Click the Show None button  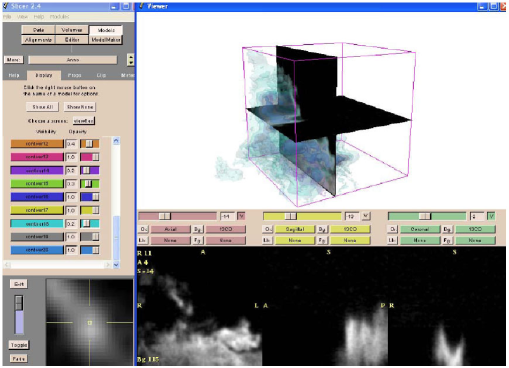click(80, 107)
